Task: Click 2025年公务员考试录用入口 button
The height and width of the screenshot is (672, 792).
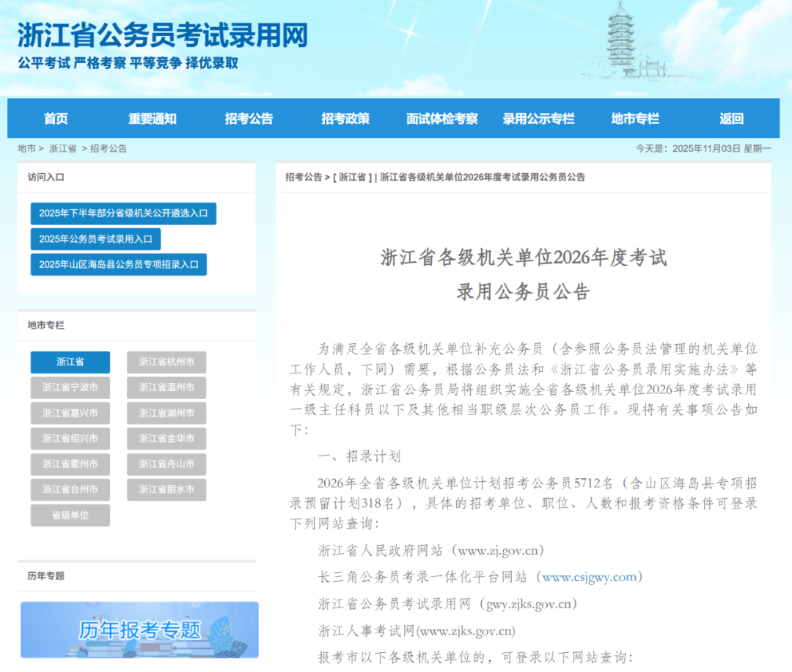Action: click(95, 239)
